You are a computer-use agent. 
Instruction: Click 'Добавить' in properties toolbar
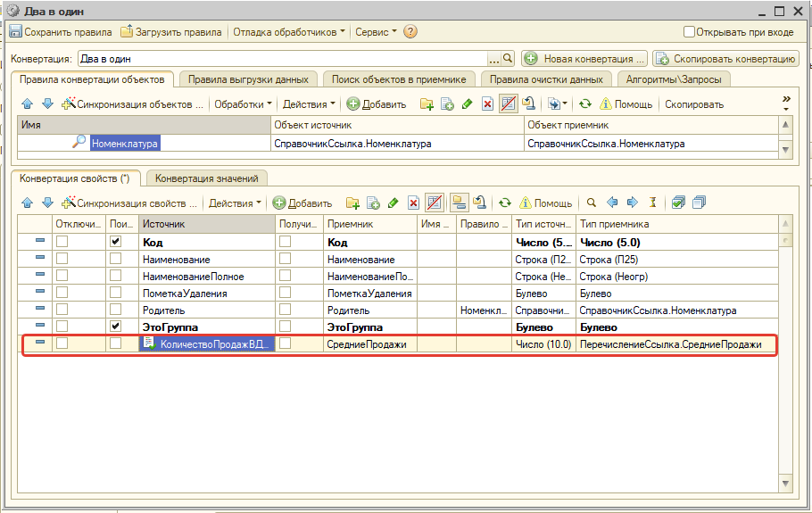pos(302,203)
